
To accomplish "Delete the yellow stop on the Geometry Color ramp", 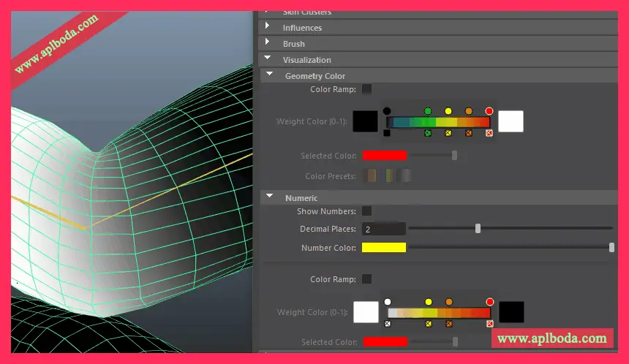I will [448, 133].
